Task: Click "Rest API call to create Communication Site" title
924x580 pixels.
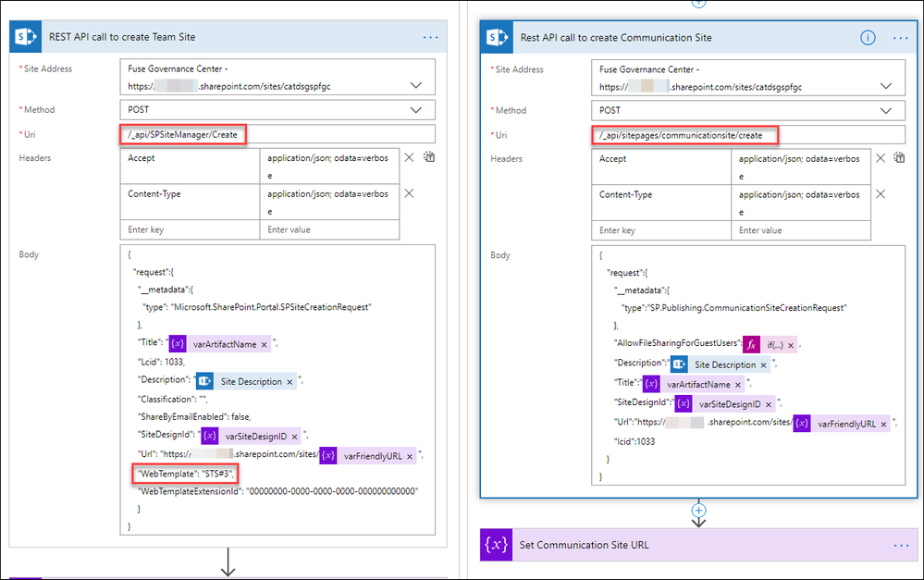Action: (616, 38)
